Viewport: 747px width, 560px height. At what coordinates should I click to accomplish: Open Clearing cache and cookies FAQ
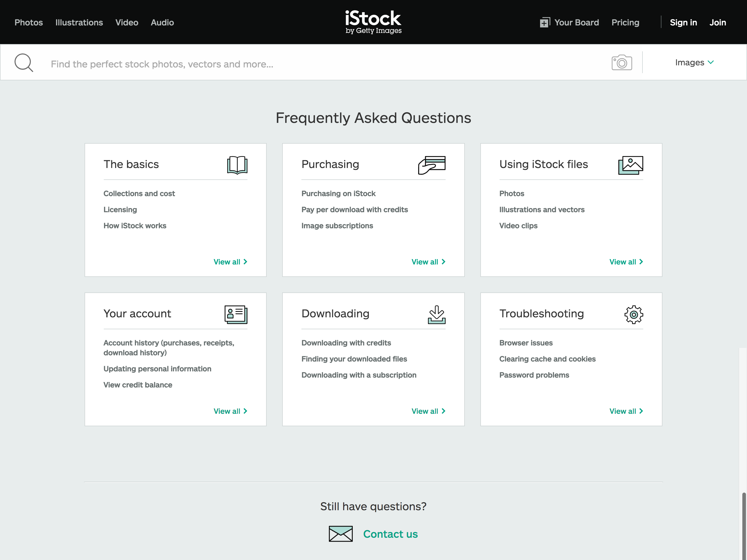click(x=548, y=359)
